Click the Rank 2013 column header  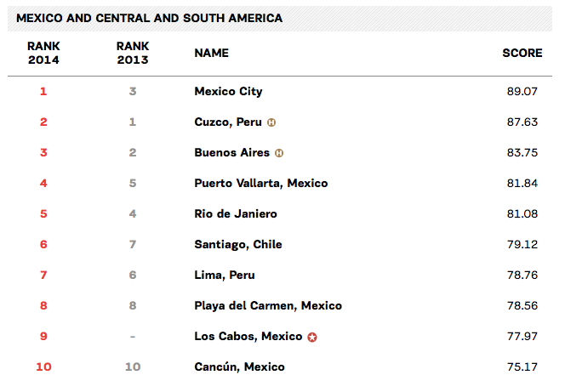[x=133, y=53]
